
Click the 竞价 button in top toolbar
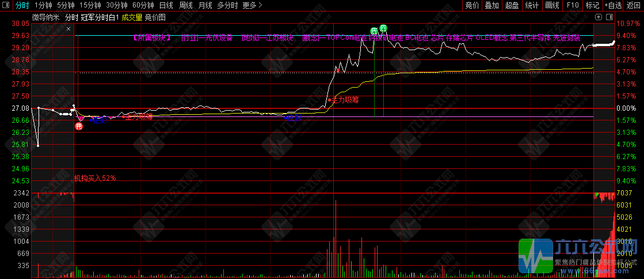[x=472, y=5]
